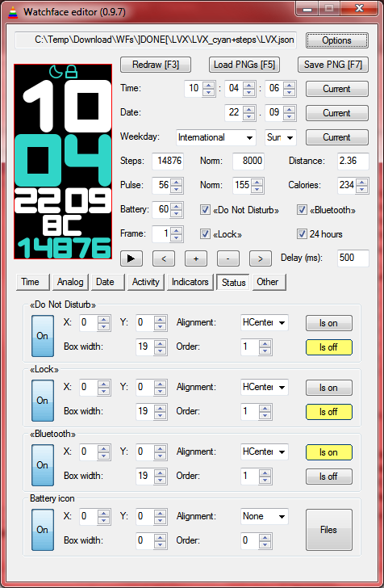Click the next frame '>' button

click(261, 258)
